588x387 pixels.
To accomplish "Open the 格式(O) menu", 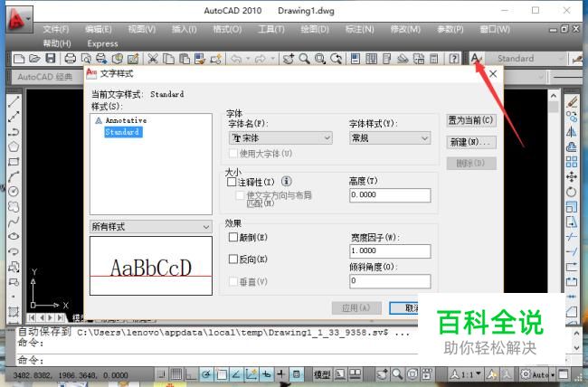I will point(227,29).
